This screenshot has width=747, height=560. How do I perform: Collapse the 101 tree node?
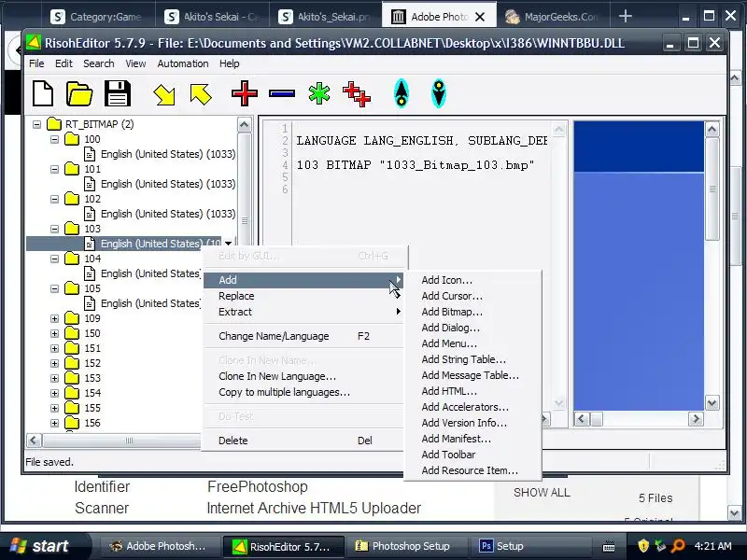coord(54,169)
